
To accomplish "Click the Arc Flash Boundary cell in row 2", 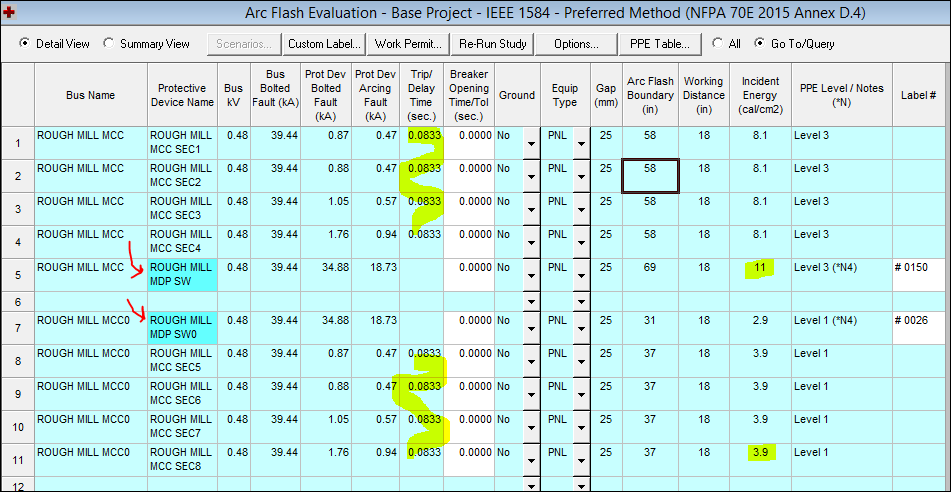I will 650,176.
